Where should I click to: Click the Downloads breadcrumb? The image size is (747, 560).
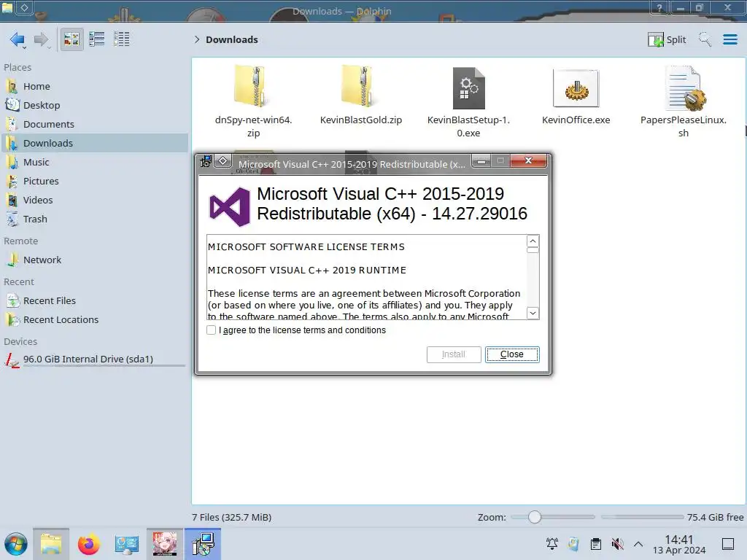pos(231,39)
